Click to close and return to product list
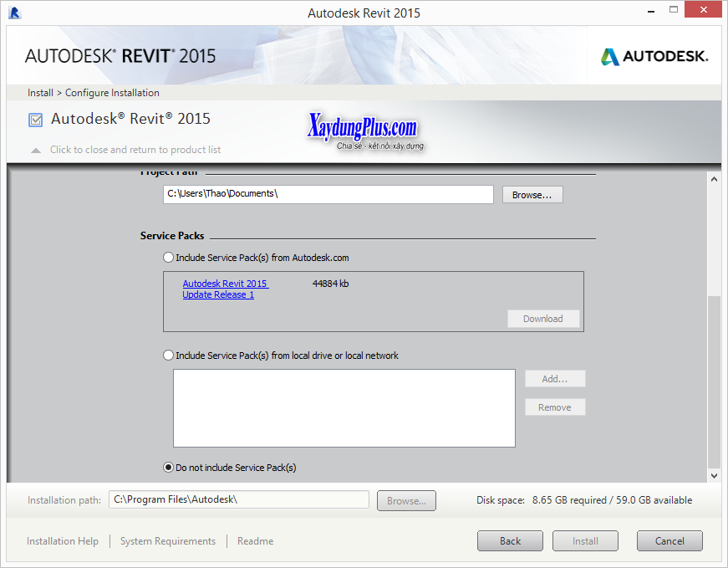The width and height of the screenshot is (728, 568). click(x=135, y=150)
